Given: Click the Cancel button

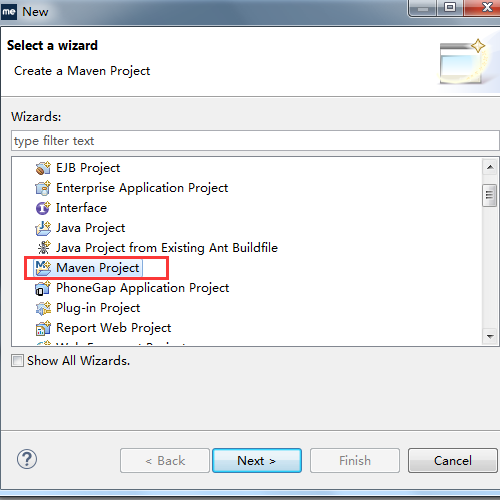Looking at the screenshot, I should click(x=453, y=461).
